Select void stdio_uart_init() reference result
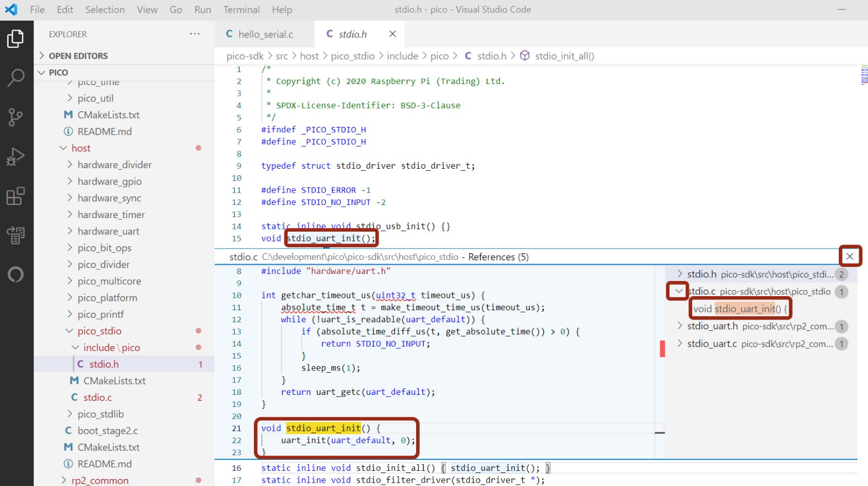868x486 pixels. tap(740, 309)
